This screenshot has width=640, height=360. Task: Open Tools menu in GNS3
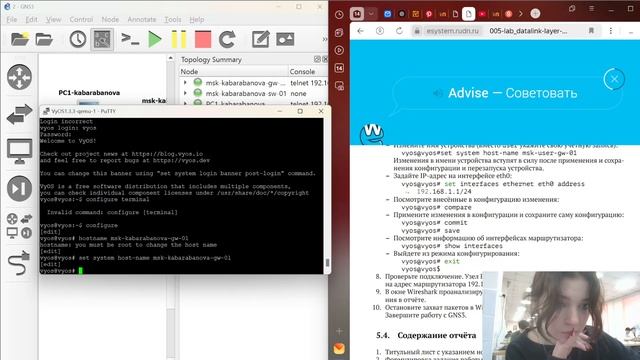coord(173,19)
